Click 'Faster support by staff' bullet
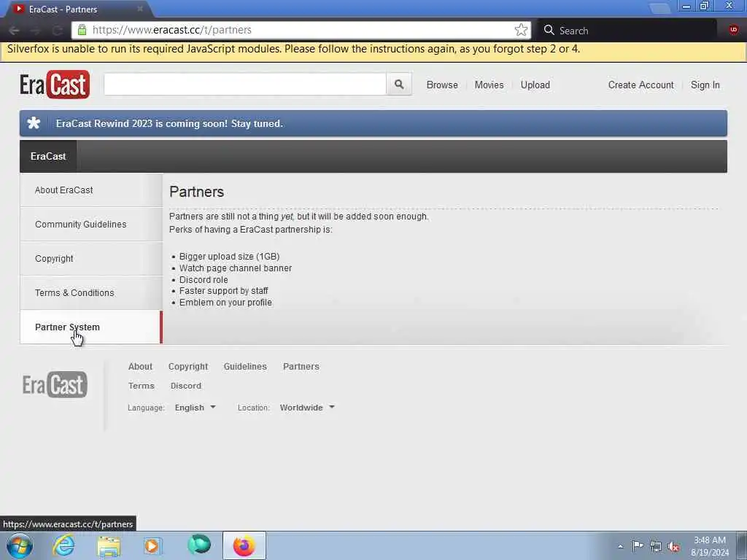The width and height of the screenshot is (747, 560). point(223,291)
